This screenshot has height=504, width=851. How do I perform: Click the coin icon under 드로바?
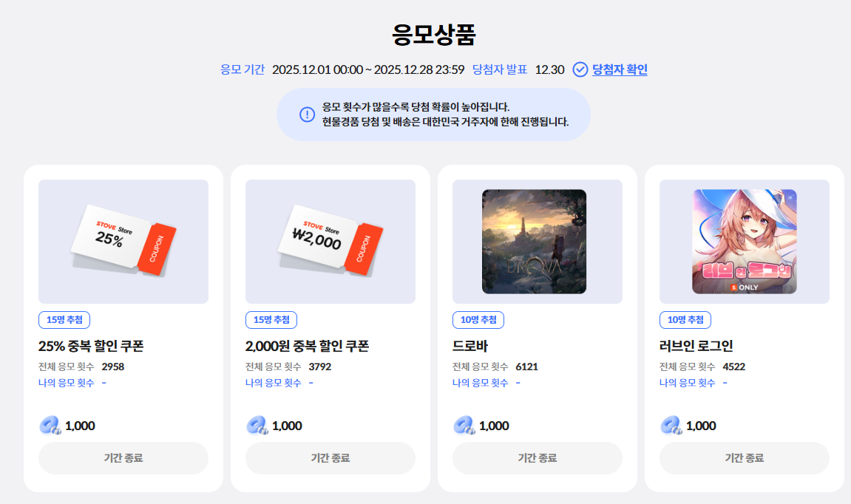464,426
